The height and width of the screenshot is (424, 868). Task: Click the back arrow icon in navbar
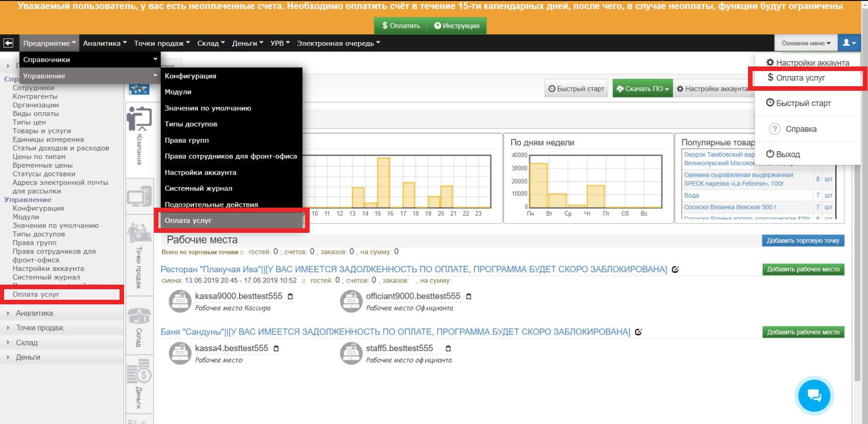click(x=8, y=43)
